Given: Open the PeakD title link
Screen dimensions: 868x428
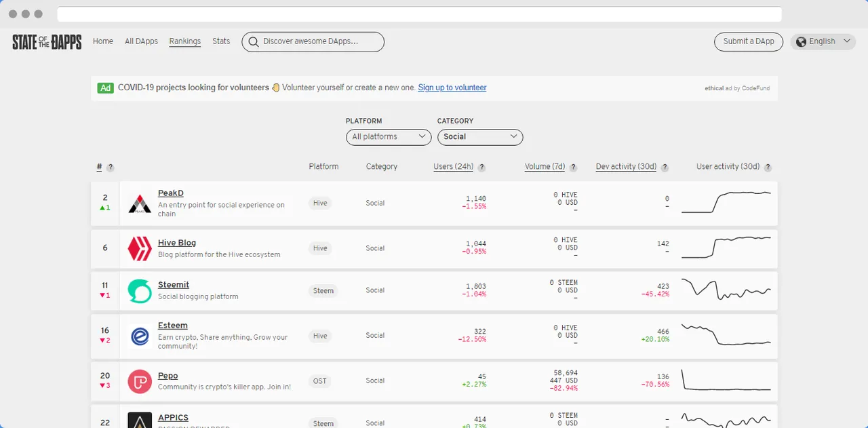Looking at the screenshot, I should [171, 194].
